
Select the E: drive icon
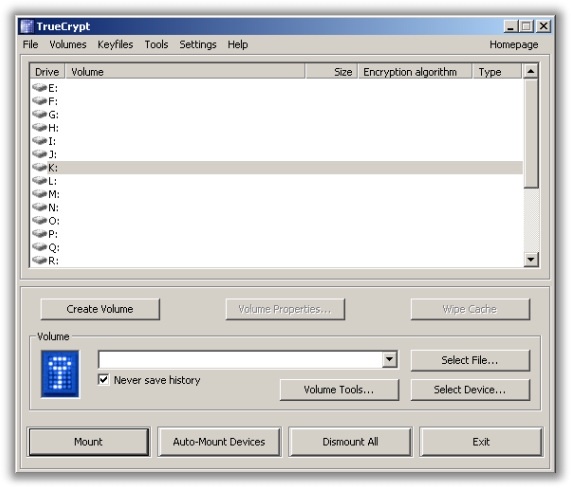point(39,87)
